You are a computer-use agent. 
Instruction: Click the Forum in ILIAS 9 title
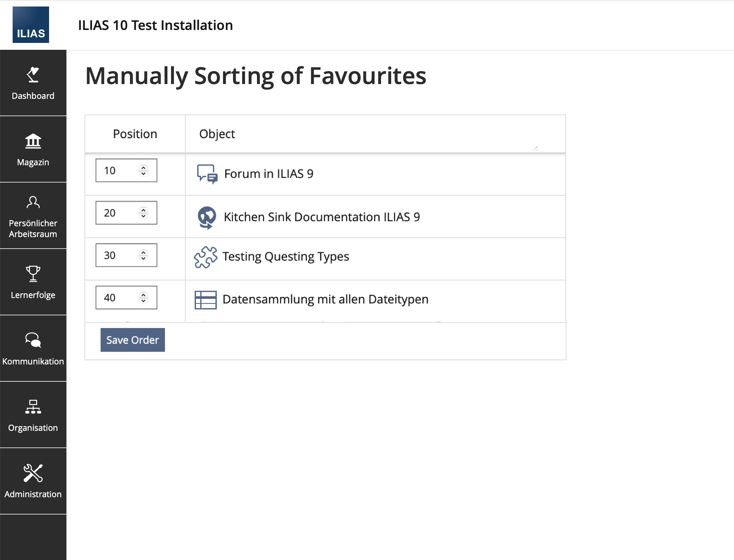(268, 174)
